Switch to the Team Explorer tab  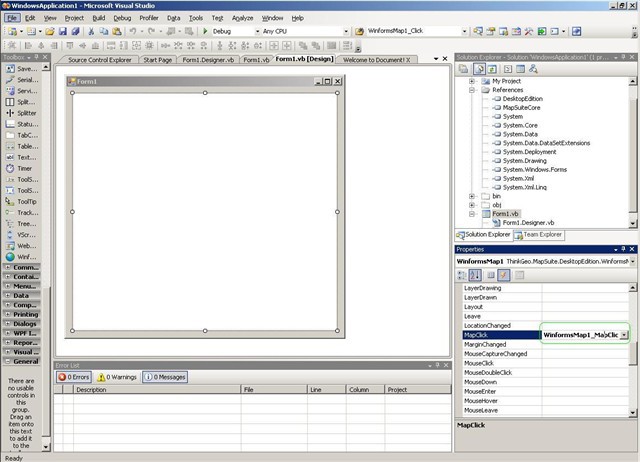tap(538, 234)
